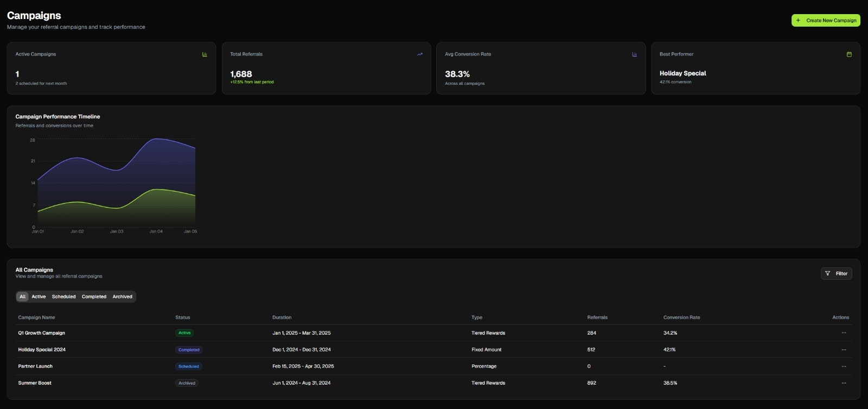868x409 pixels.
Task: Click the Fixed Amount type cell
Action: (487, 350)
